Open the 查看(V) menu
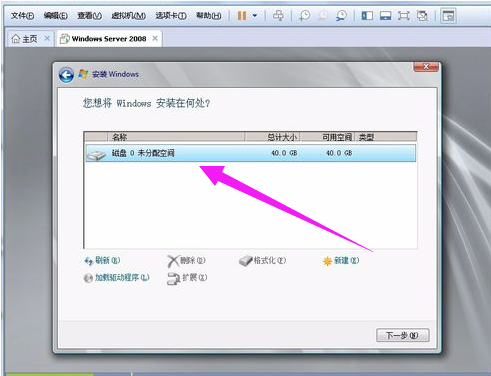This screenshot has width=491, height=376. tap(89, 16)
